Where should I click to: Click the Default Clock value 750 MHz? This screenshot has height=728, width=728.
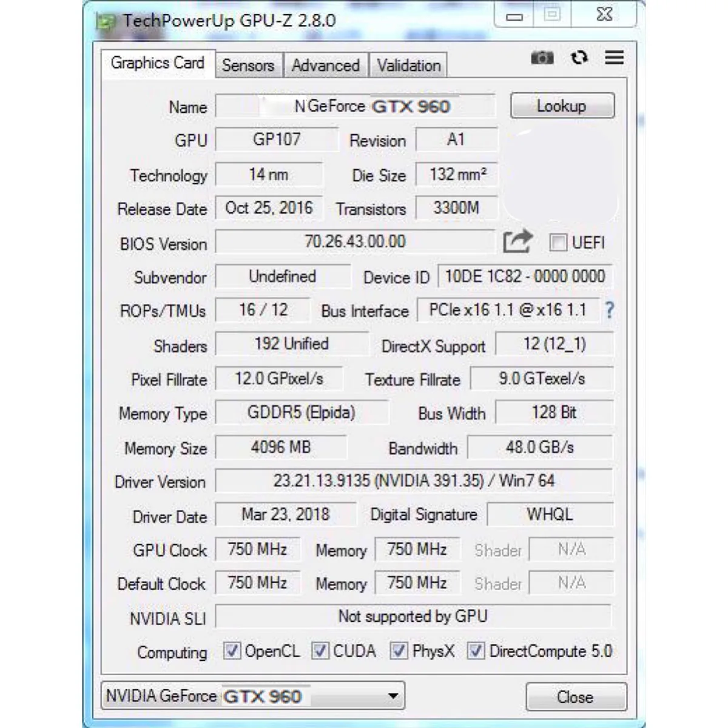coord(257,583)
